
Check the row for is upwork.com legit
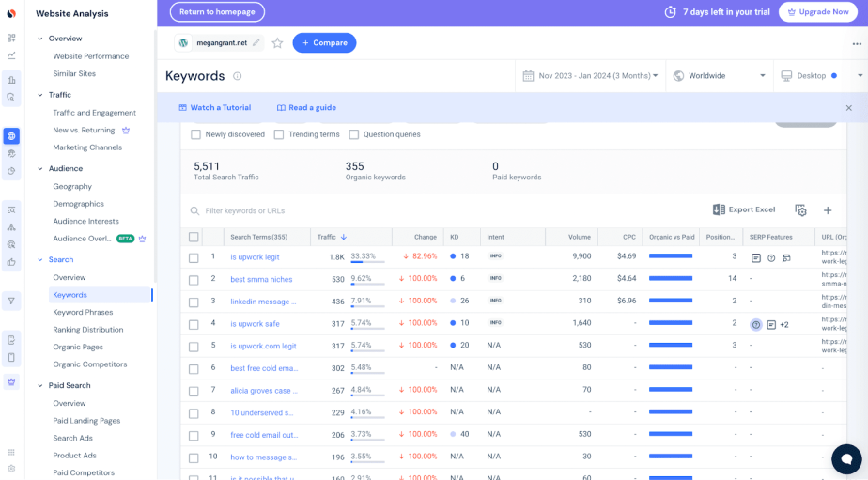click(194, 347)
